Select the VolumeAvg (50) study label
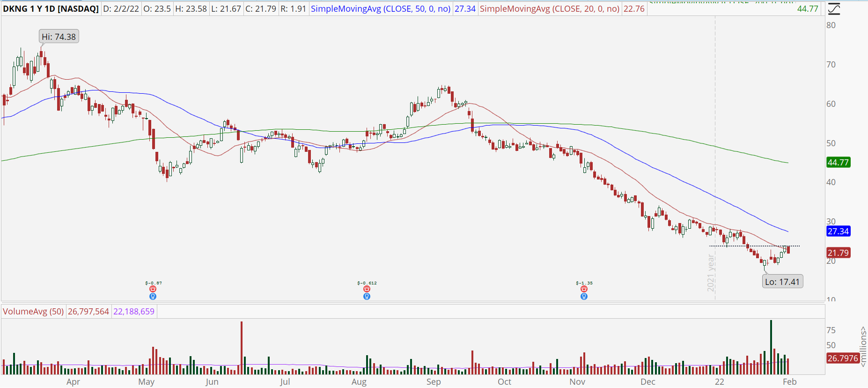Viewport: 868px width, 388px height. pos(33,312)
